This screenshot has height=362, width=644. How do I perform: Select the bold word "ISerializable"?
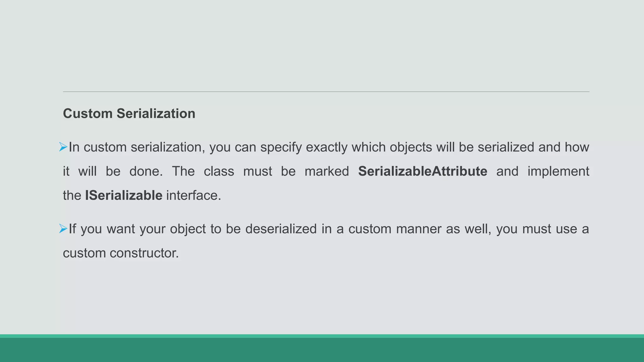[x=124, y=195]
